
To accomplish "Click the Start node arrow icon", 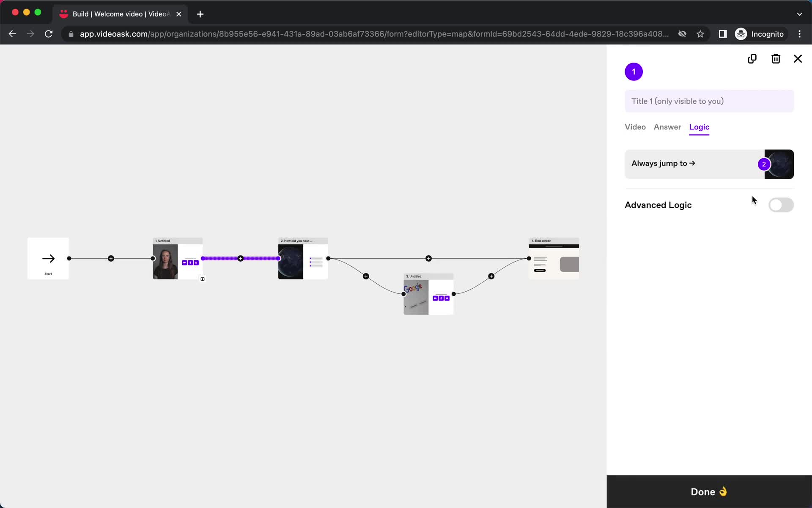I will coord(48,259).
